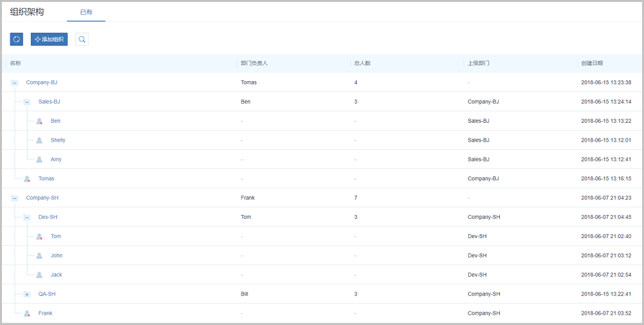Open the search magnifier icon

coord(82,39)
